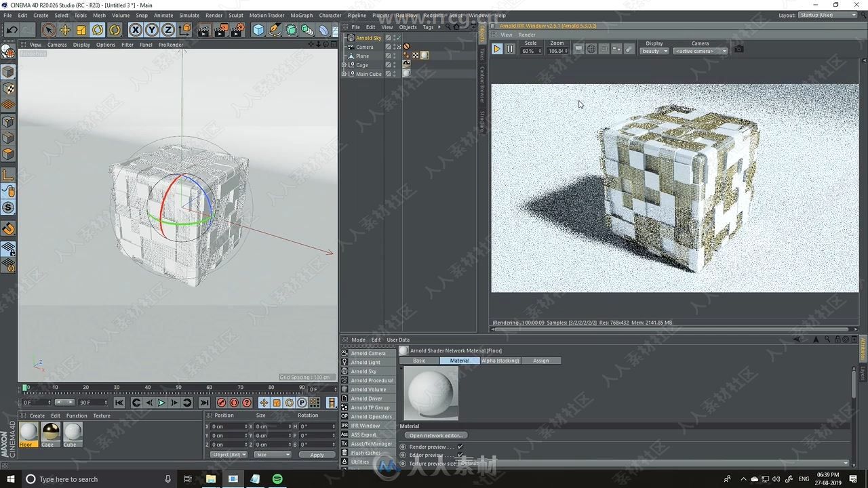The image size is (868, 488).
Task: Enable Points mode in left palette
Action: pos(8,122)
